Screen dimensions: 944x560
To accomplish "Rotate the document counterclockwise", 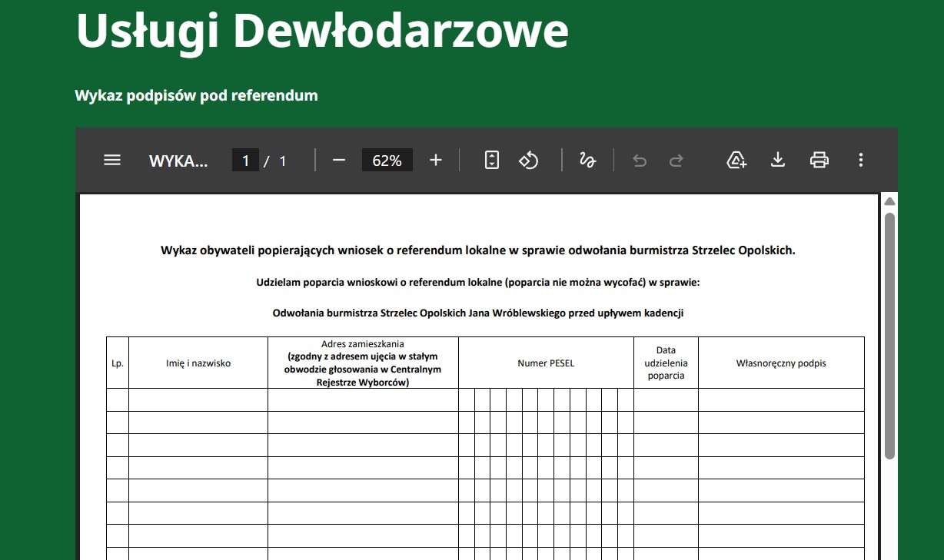I will tap(529, 160).
